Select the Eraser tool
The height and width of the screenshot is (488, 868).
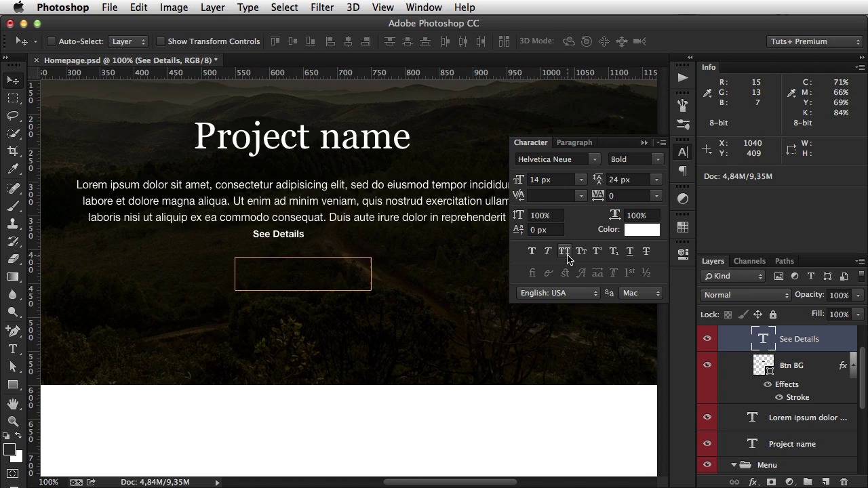click(13, 259)
